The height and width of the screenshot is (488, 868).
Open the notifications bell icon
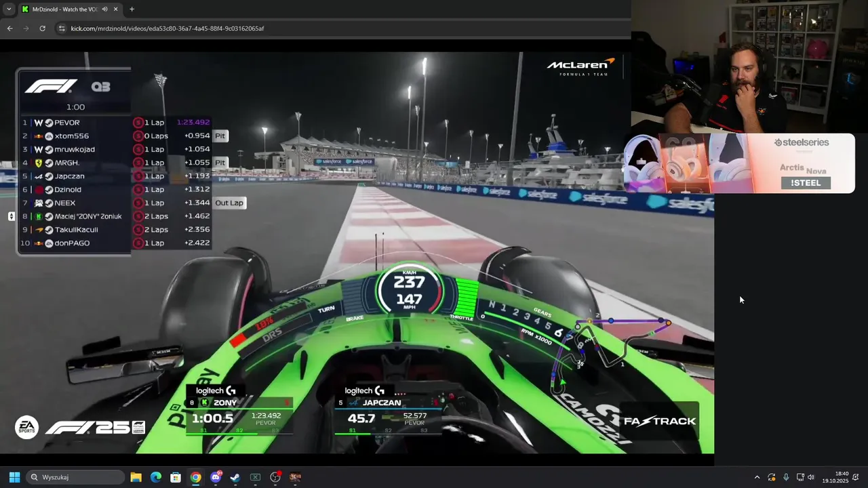pos(856,477)
